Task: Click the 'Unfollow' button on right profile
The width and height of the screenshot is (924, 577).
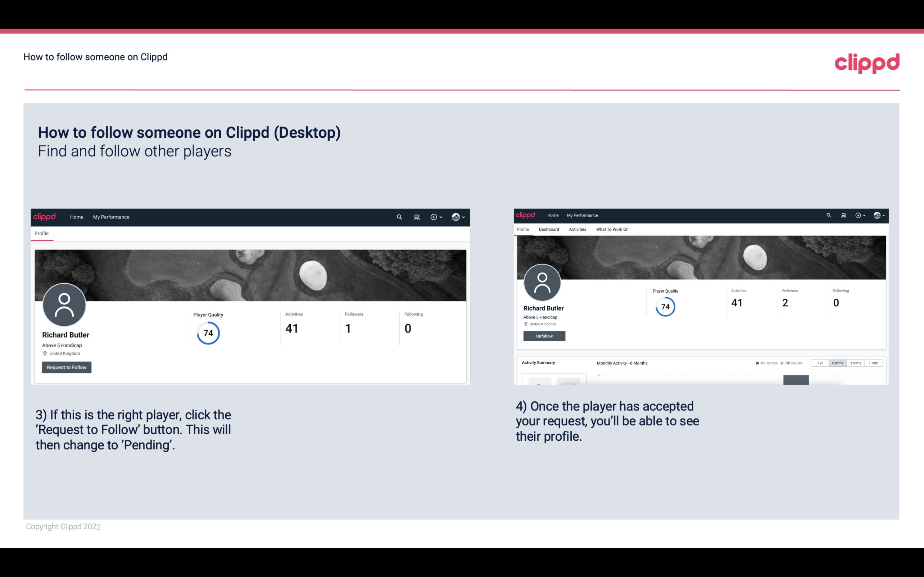Action: point(543,336)
